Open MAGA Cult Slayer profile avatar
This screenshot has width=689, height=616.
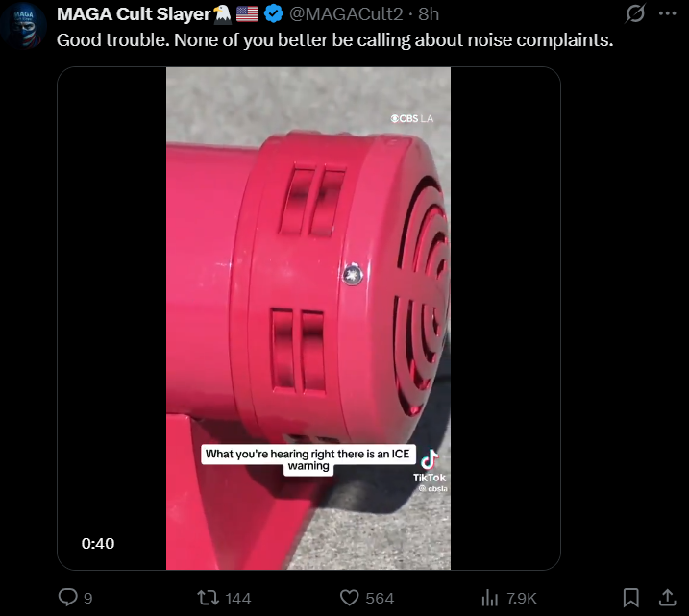(x=24, y=26)
